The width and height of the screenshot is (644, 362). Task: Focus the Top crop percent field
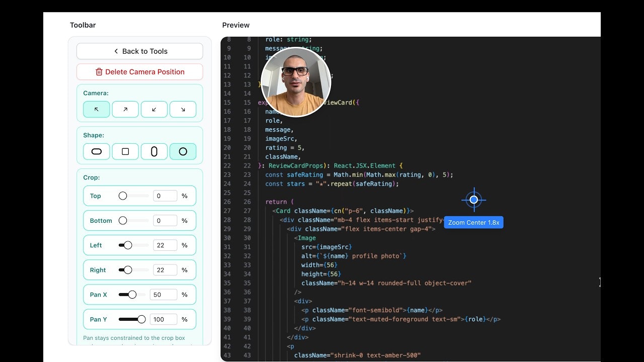point(165,196)
